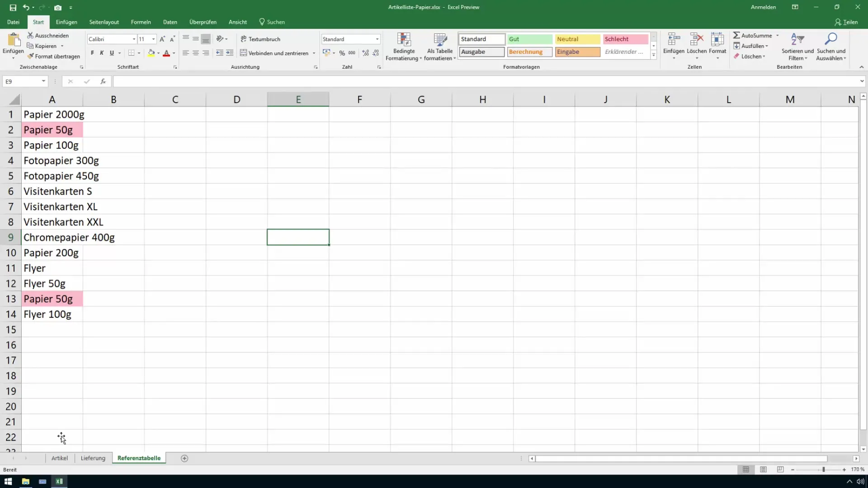868x488 pixels.
Task: Apply the Gut cell style
Action: pos(529,39)
